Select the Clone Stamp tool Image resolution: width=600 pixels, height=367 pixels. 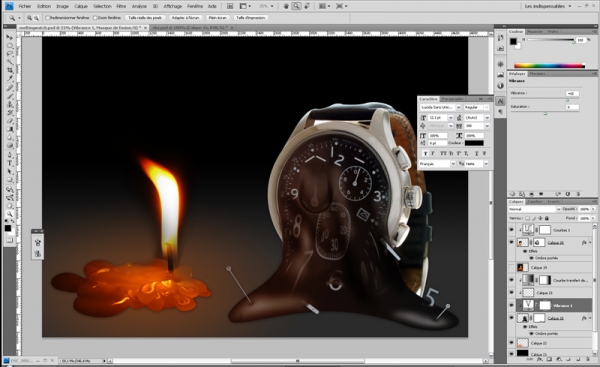coord(10,104)
